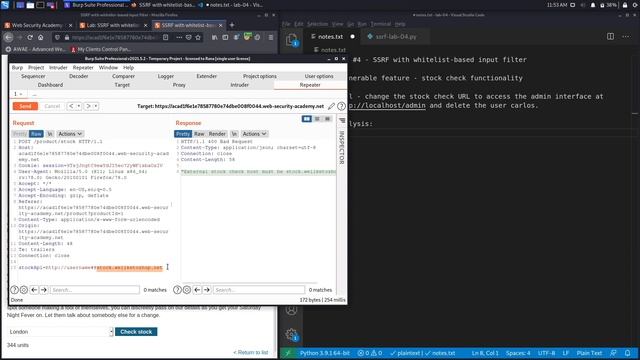Jump to next match in response search

tap(207, 290)
